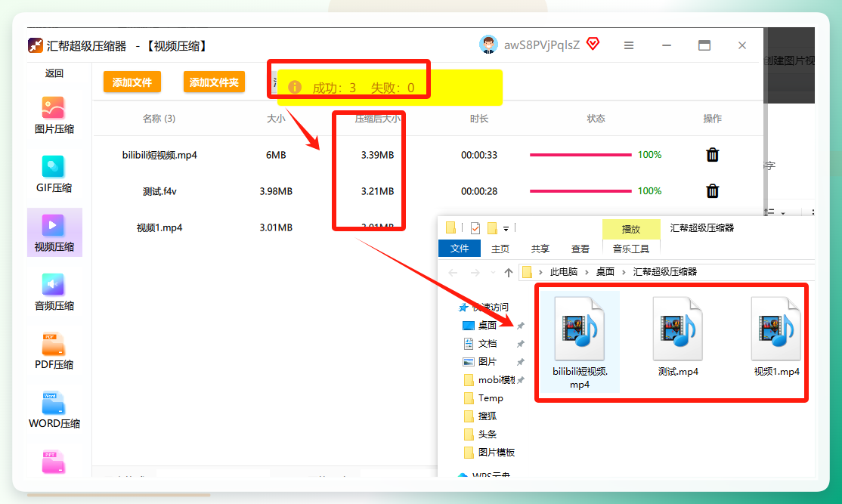Click the 状态 column header

(596, 119)
